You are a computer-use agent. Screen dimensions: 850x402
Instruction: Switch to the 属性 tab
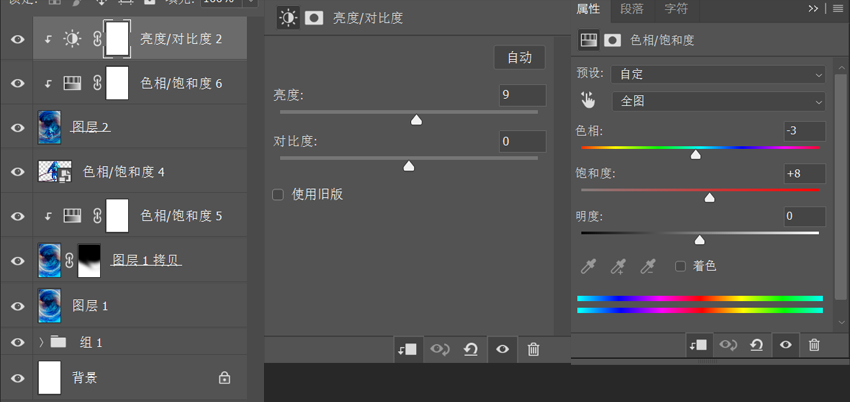point(589,9)
